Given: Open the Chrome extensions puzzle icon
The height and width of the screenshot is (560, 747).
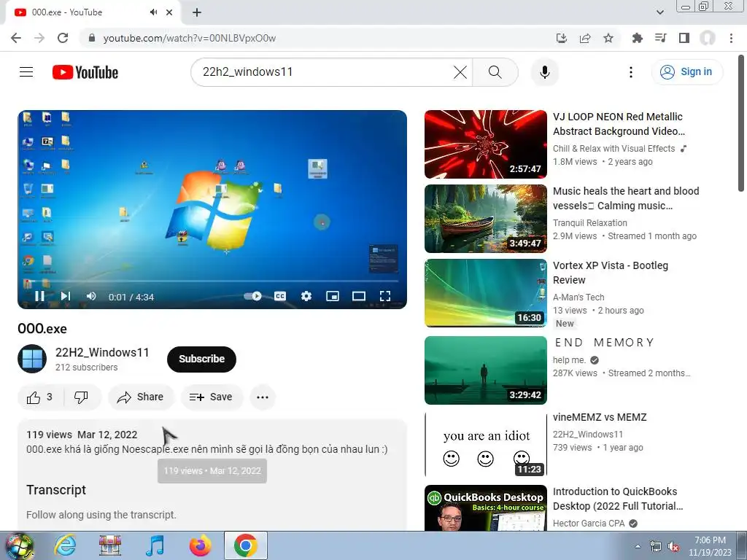Looking at the screenshot, I should click(637, 38).
